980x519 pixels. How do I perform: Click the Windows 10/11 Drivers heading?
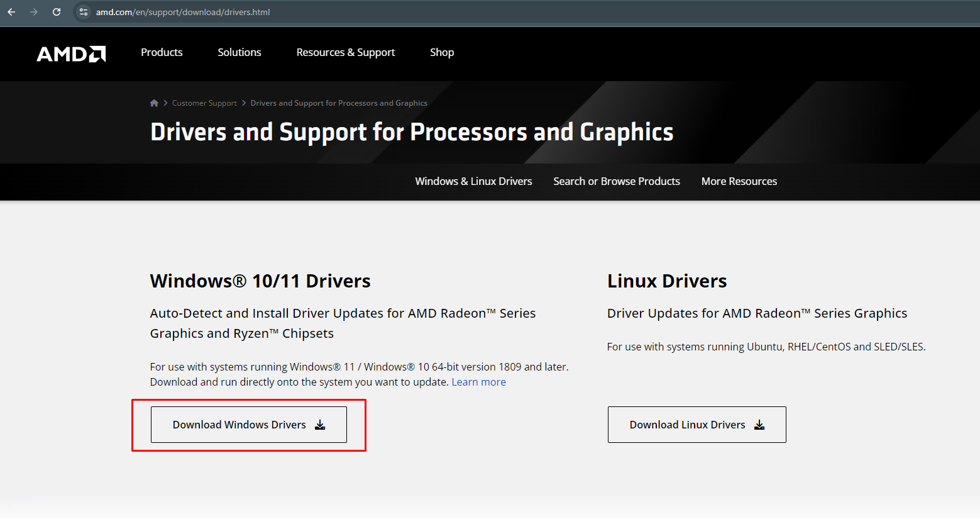[260, 281]
